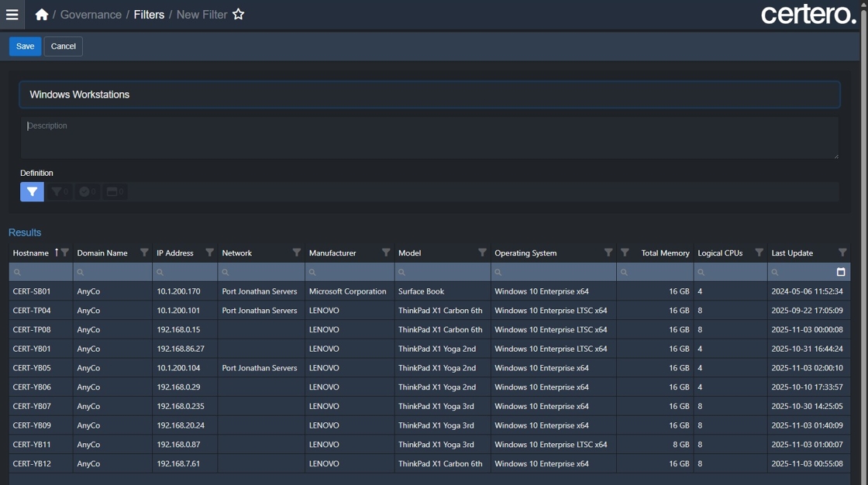868x485 pixels.
Task: Open Model column filter funnel
Action: coord(482,253)
